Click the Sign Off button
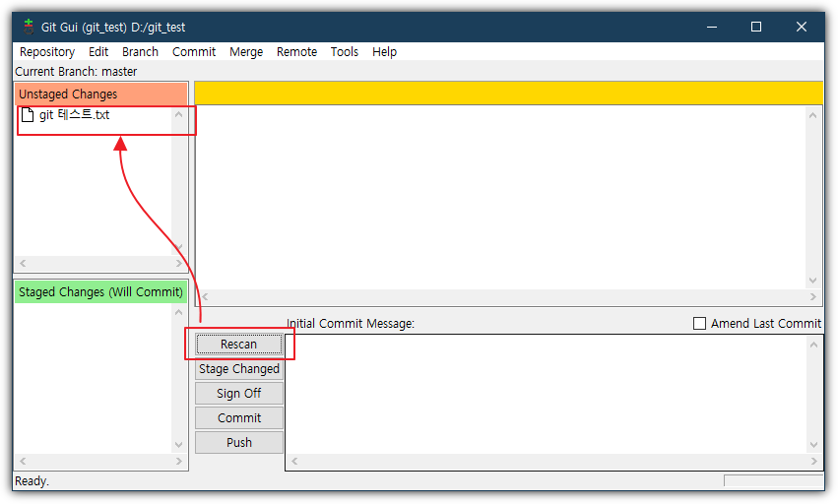Screen dimensions: 838x504 coord(239,394)
